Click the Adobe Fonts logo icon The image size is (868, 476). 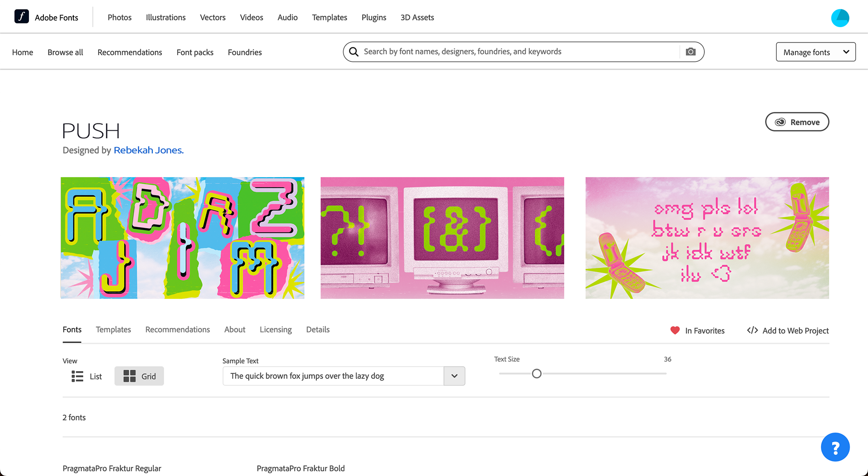click(22, 17)
